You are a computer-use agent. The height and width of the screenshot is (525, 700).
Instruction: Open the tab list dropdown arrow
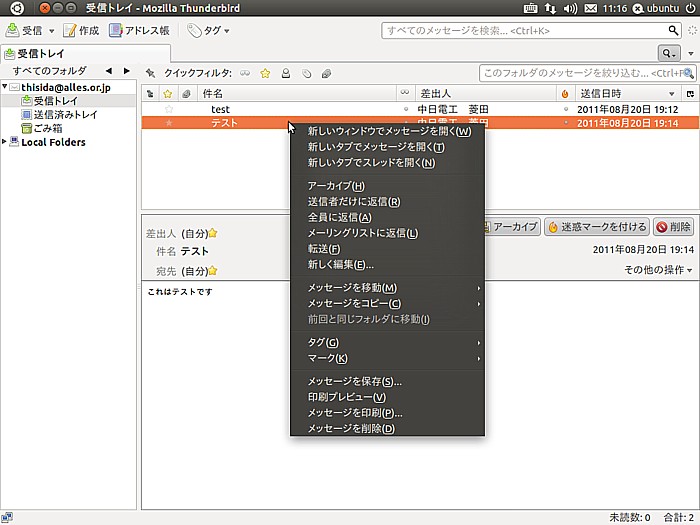coord(691,54)
